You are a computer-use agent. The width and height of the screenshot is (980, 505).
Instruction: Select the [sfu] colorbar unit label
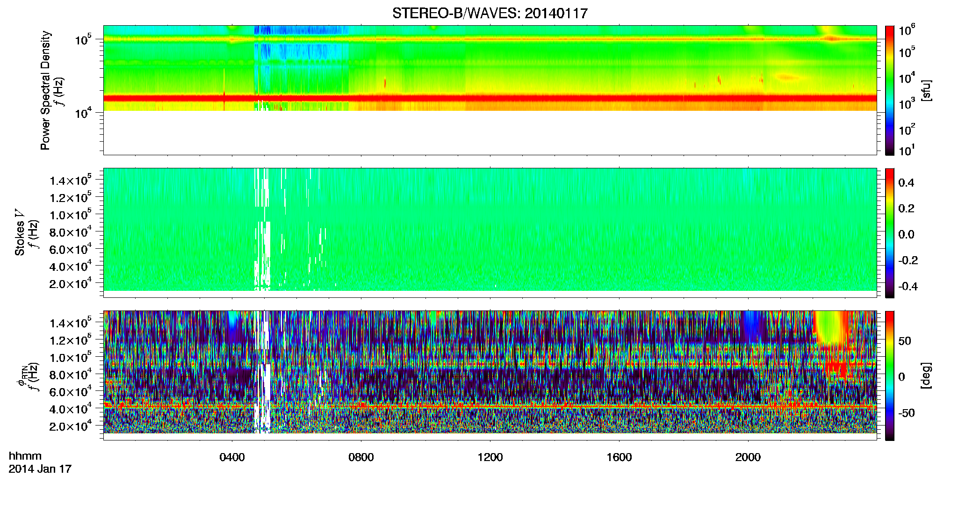point(926,90)
